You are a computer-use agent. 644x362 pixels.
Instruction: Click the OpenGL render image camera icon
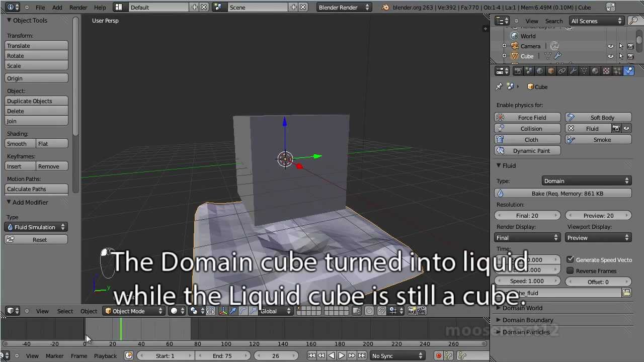point(412,311)
